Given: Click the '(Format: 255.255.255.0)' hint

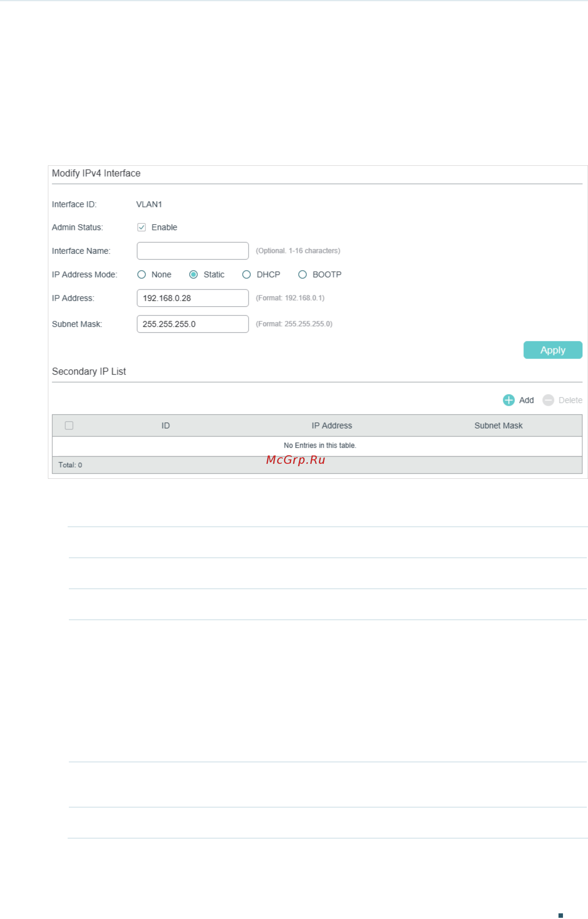Looking at the screenshot, I should pos(294,324).
